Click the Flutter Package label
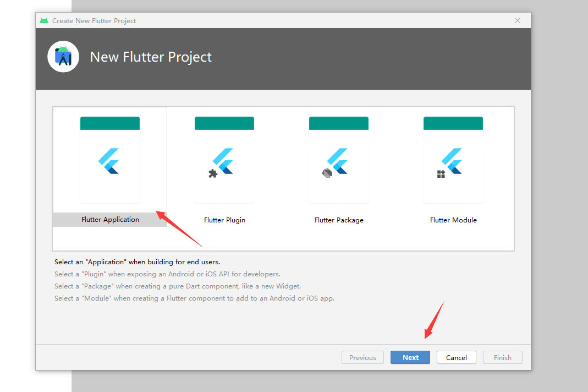Viewport: 588px width, 392px height. pyautogui.click(x=339, y=220)
